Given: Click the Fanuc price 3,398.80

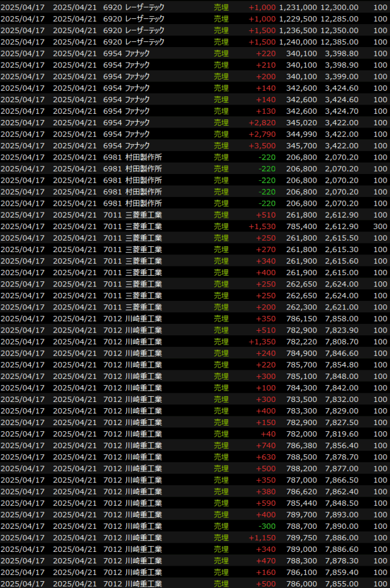Looking at the screenshot, I should point(341,53).
